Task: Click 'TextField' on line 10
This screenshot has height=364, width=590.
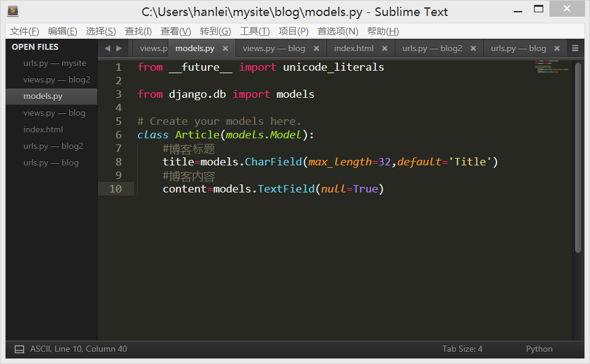Action: pos(286,189)
